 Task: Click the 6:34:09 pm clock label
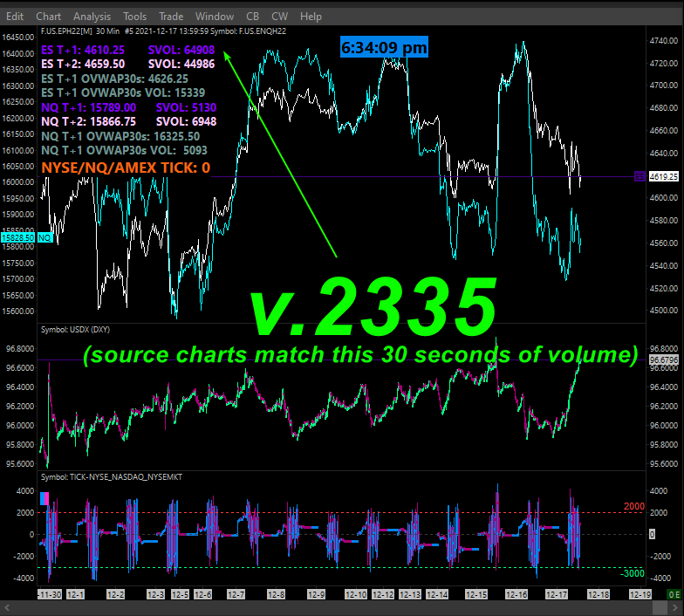pos(384,47)
